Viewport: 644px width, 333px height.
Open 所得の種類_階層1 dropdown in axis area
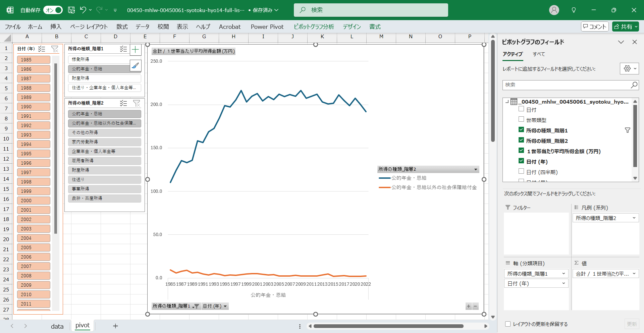click(x=563, y=274)
